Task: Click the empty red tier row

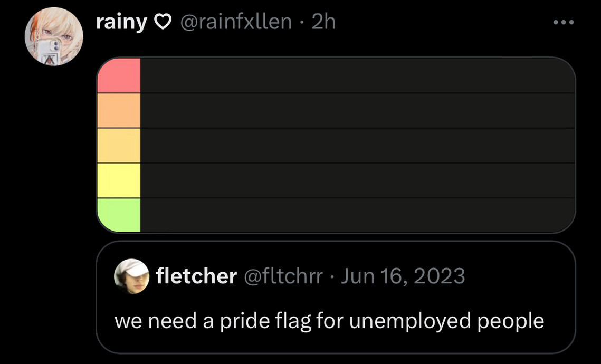Action: pyautogui.click(x=358, y=75)
